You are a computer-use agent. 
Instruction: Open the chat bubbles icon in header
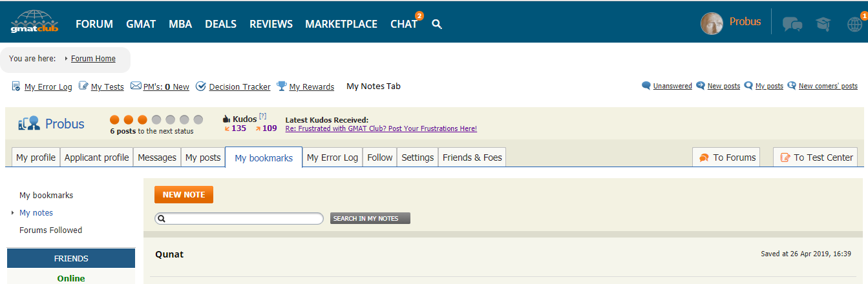pos(792,25)
